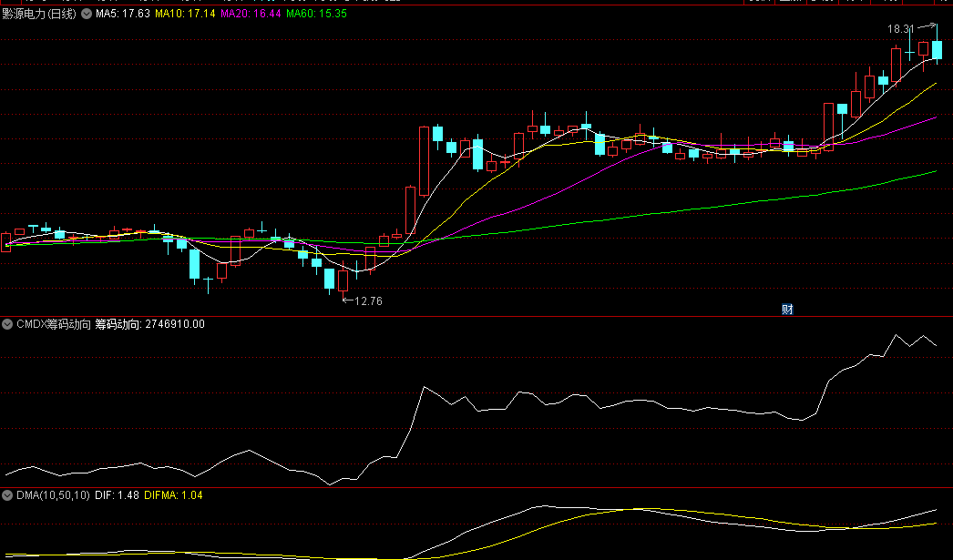Click the CMDX筹码动向 indicator name
This screenshot has width=953, height=560.
point(54,324)
